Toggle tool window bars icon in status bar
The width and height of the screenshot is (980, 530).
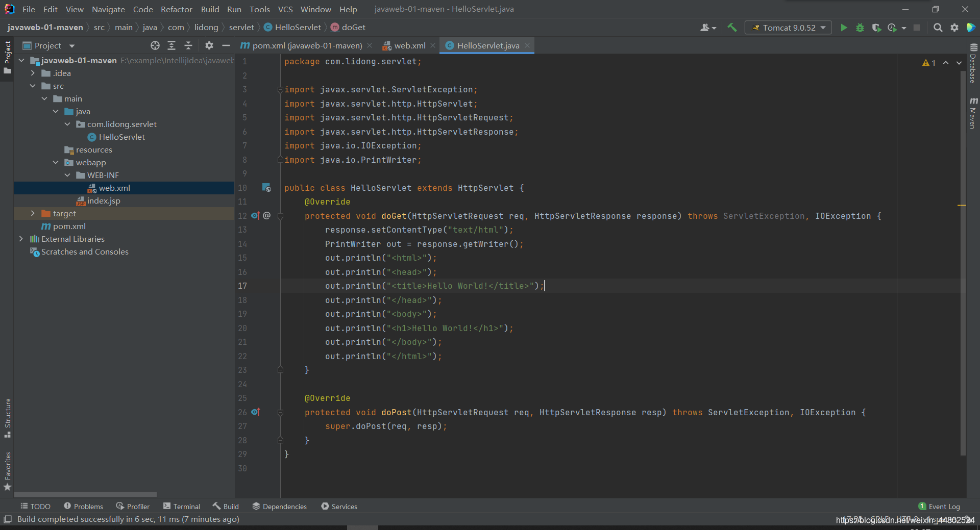coord(8,519)
